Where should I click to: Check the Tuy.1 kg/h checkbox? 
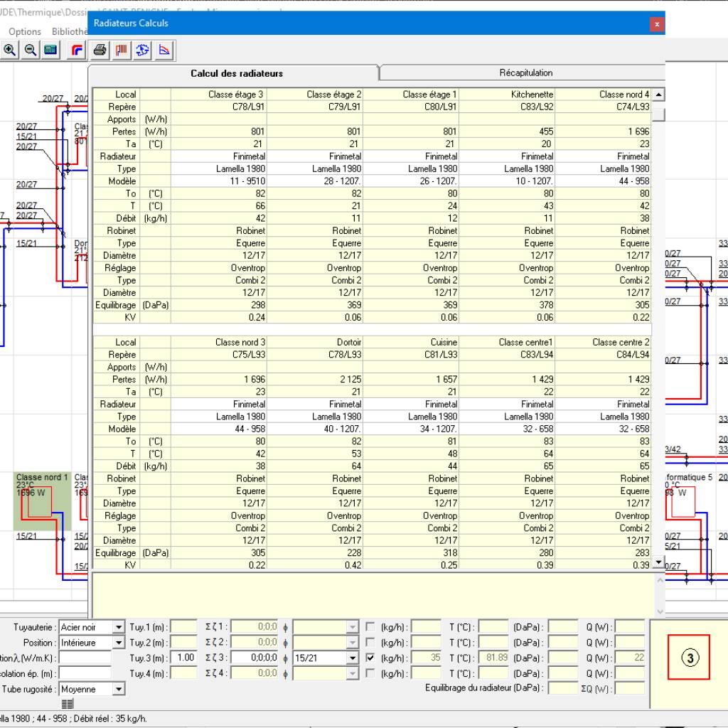(x=370, y=627)
